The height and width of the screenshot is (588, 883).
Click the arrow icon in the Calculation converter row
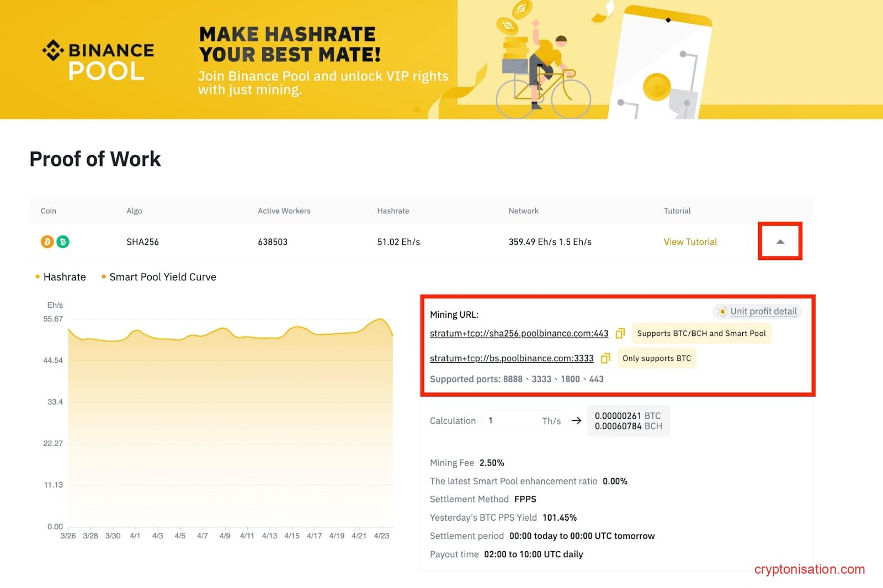pos(576,420)
